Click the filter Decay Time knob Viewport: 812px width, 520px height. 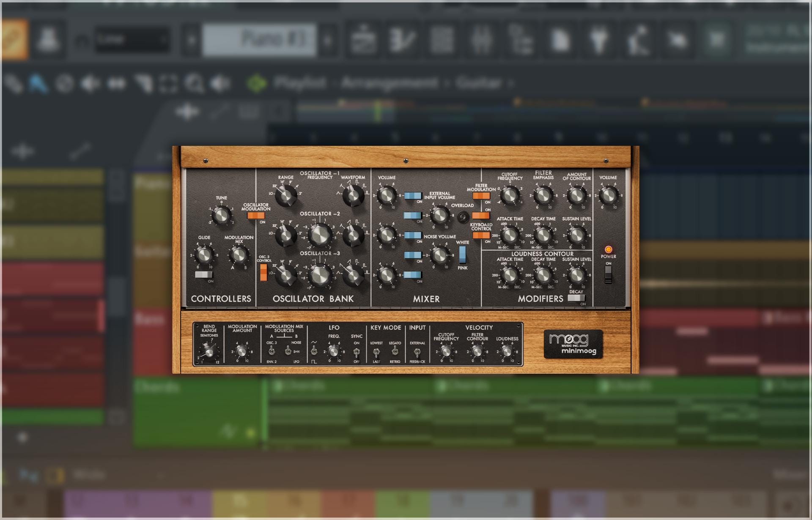point(543,235)
